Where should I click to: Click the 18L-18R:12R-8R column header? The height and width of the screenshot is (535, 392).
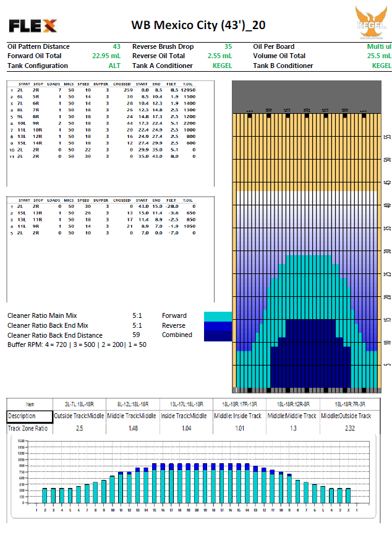(x=293, y=404)
